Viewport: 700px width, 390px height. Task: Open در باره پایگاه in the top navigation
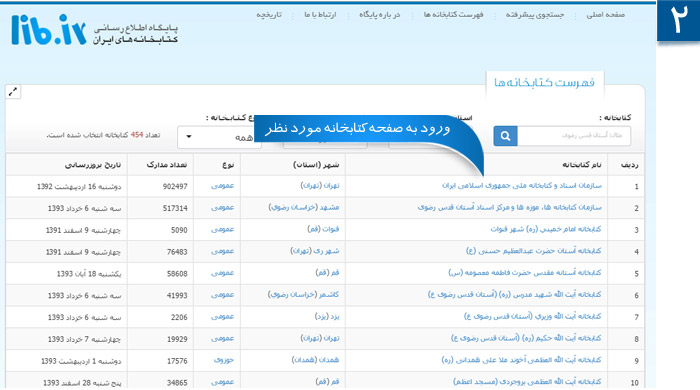coord(379,15)
